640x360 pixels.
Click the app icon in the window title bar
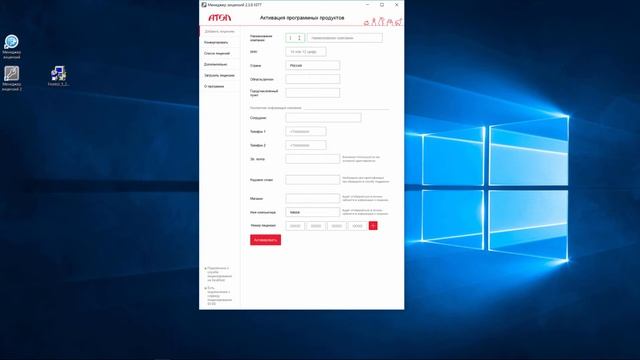click(204, 5)
